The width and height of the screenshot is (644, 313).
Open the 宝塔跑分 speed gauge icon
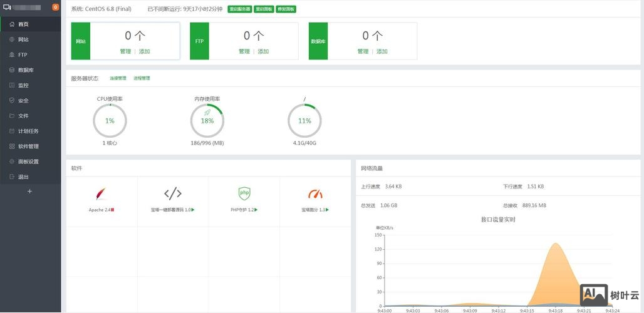(x=315, y=193)
